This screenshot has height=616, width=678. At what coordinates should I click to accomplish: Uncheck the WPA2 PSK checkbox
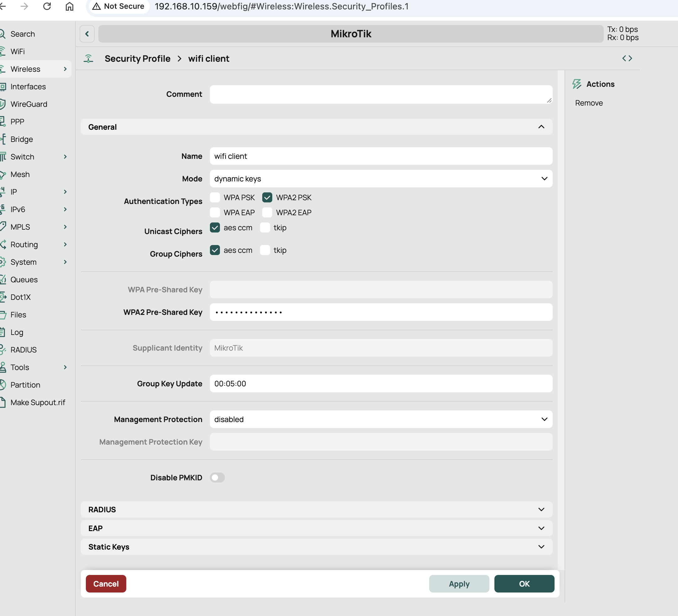(267, 197)
